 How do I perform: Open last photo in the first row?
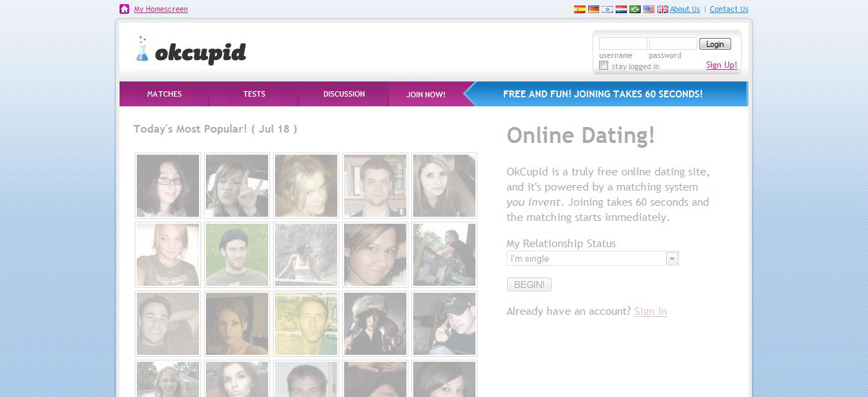444,186
